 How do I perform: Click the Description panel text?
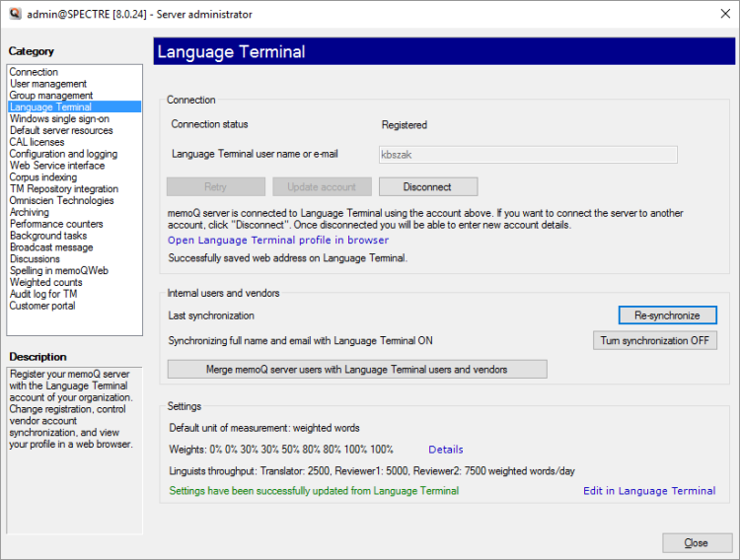pyautogui.click(x=71, y=409)
